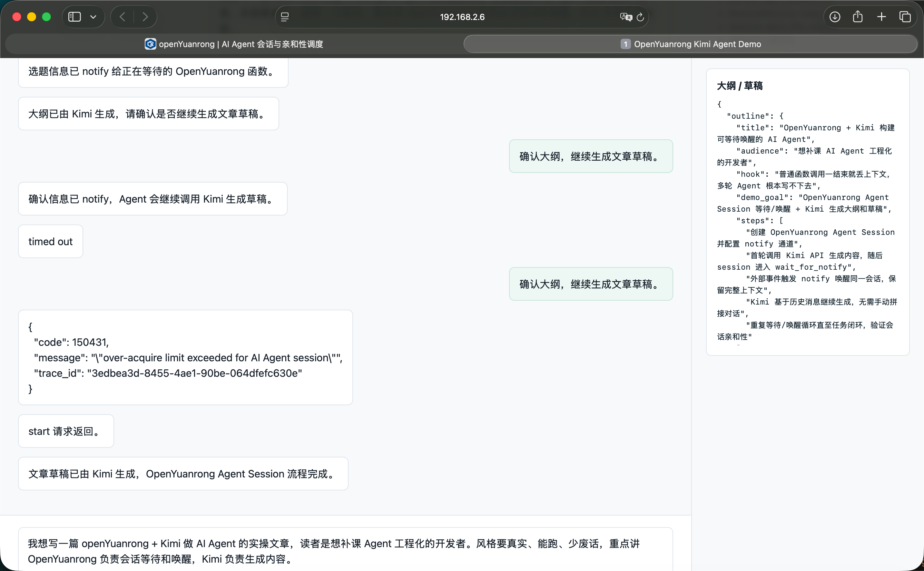Toggle the Safari sidebar

click(x=74, y=17)
